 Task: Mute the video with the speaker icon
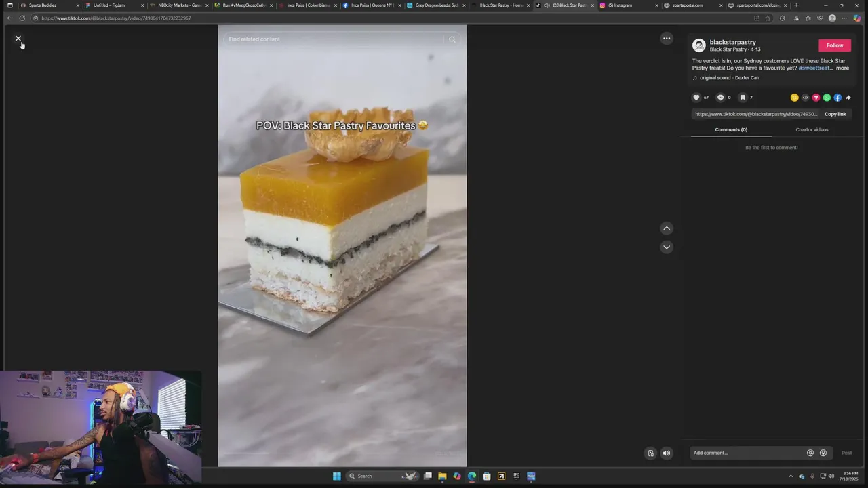[x=667, y=453]
